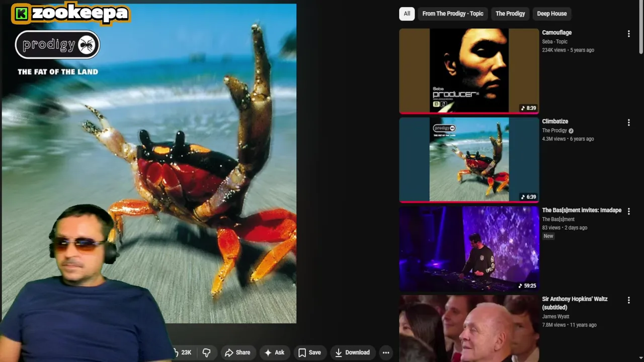
Task: Click the dislike thumbs-down icon
Action: click(x=206, y=352)
